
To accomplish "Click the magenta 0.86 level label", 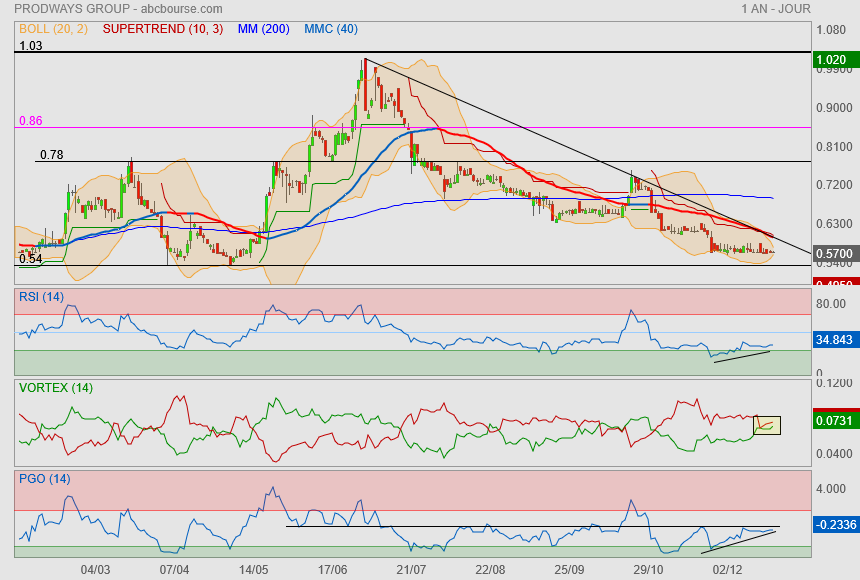I will pyautogui.click(x=31, y=120).
